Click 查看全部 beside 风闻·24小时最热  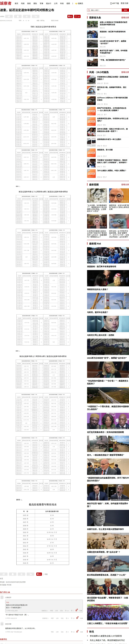click(125, 72)
